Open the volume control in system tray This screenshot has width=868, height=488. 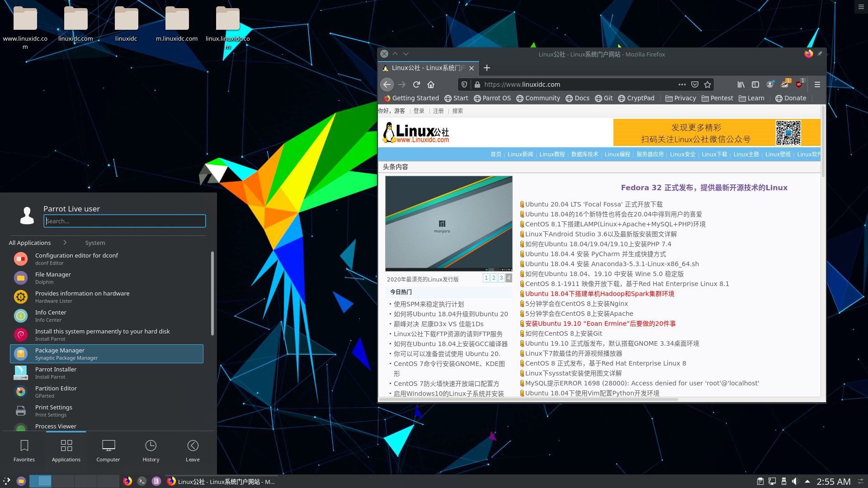[796, 481]
